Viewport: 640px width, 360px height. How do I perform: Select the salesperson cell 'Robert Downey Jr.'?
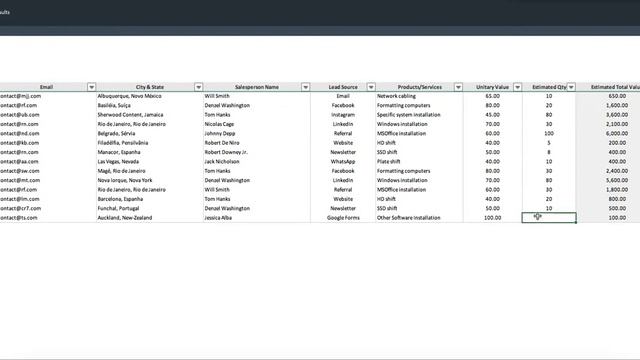[257, 152]
